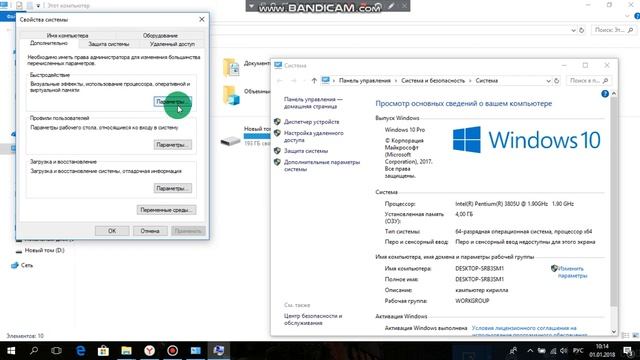Open help question mark in System window

point(605,94)
